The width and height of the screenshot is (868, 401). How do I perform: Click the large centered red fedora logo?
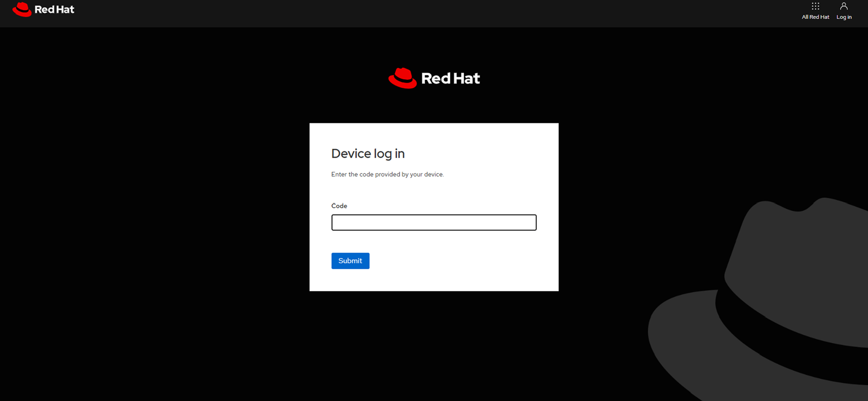coord(402,78)
